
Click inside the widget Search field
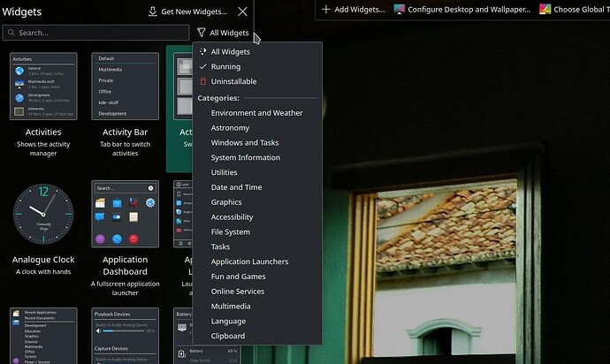pyautogui.click(x=95, y=33)
